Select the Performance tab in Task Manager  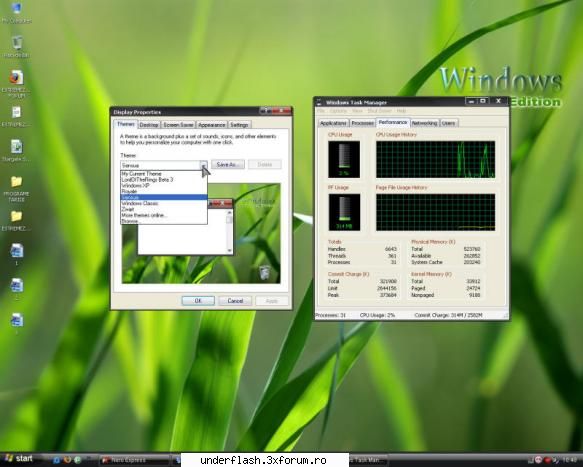coord(393,122)
